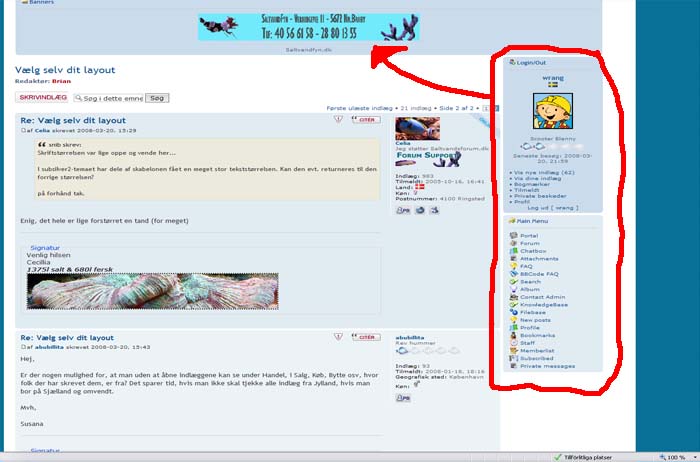
Task: Select Bookmarks in the Main Menu
Action: click(535, 335)
